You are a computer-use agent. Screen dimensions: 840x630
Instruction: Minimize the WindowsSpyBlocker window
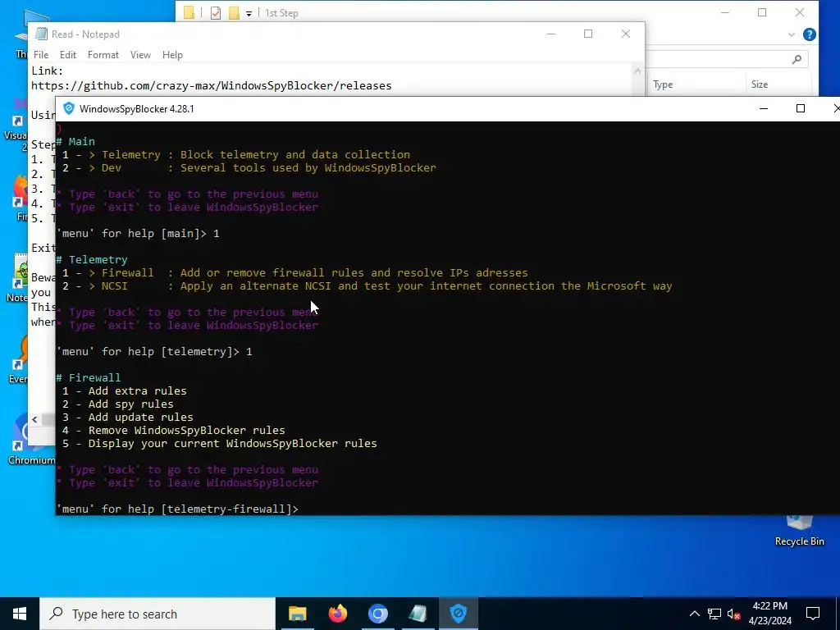pyautogui.click(x=764, y=109)
